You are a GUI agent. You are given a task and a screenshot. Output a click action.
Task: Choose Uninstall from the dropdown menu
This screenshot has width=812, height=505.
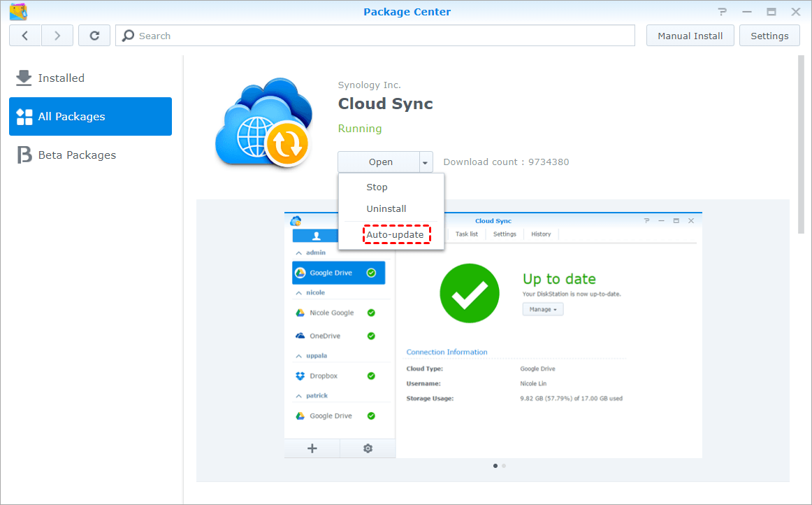(386, 209)
